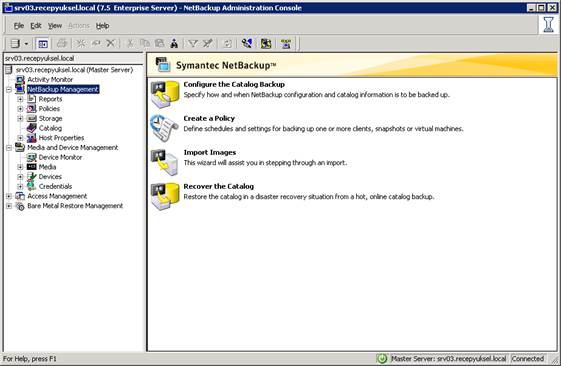The height and width of the screenshot is (366, 561).
Task: Select the Media tape icon in tree
Action: (31, 167)
